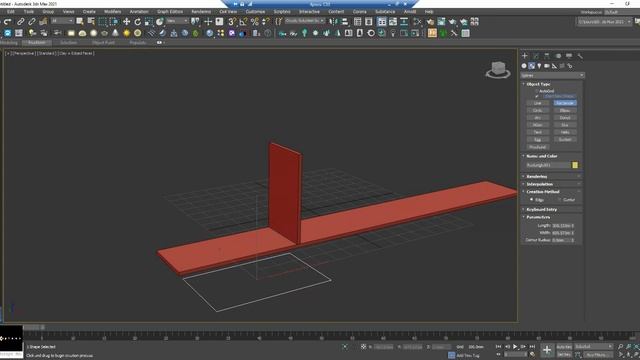Toggle Auto Key mode
Viewport: 640px width, 360px height.
[x=564, y=347]
